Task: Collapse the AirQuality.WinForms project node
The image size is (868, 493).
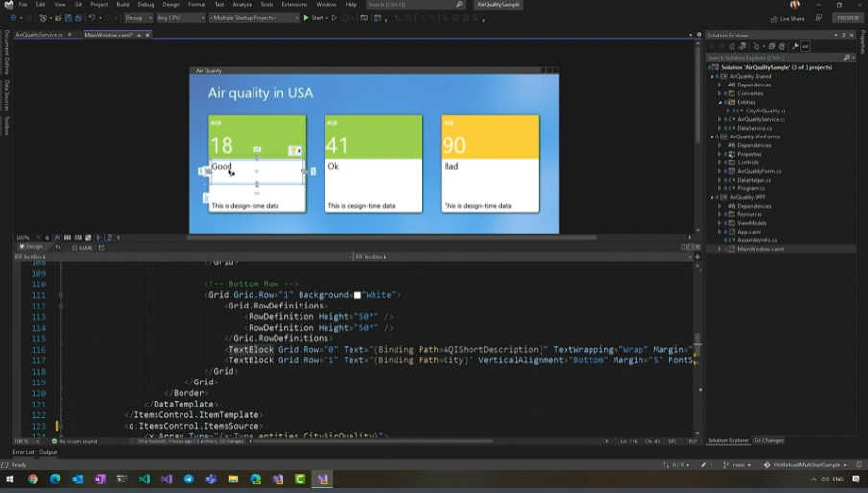Action: [x=714, y=136]
